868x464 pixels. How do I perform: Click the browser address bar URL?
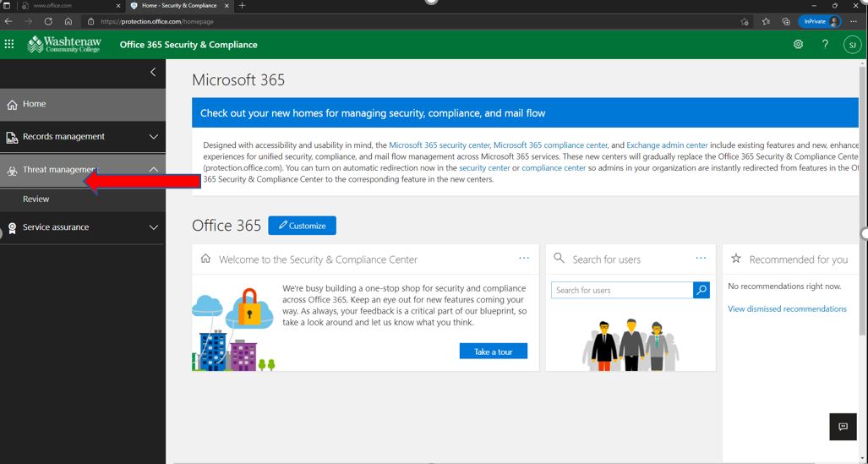coord(157,22)
